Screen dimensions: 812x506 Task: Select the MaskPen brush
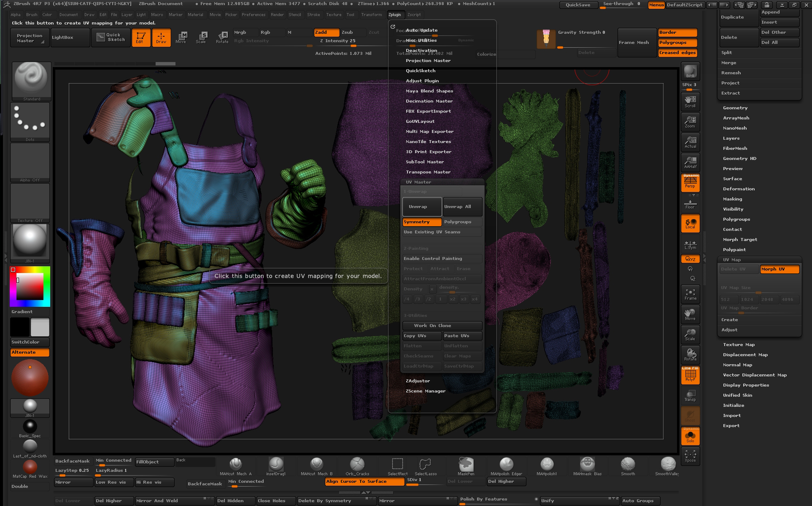[466, 466]
